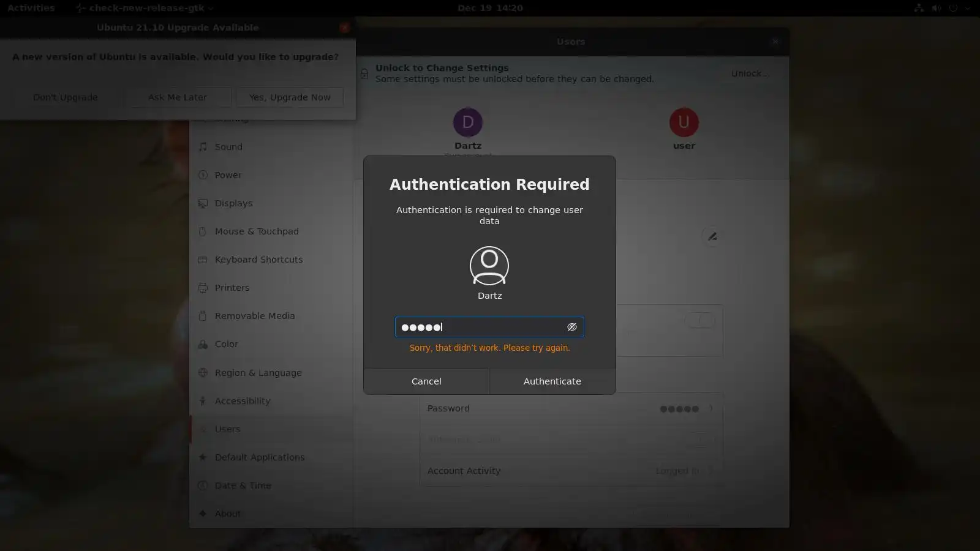Close the Ubuntu upgrade dialog
The width and height of the screenshot is (980, 551).
click(x=344, y=28)
